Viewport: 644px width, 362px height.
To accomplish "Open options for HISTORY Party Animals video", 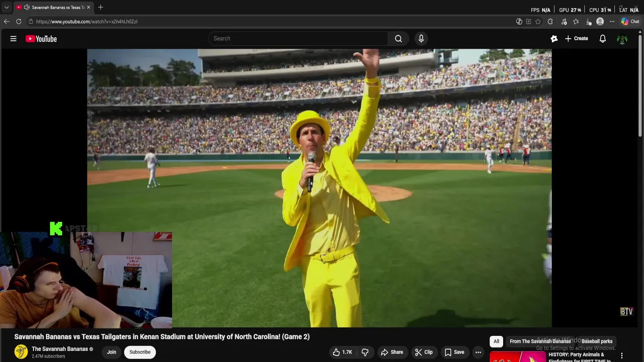I will point(622,356).
